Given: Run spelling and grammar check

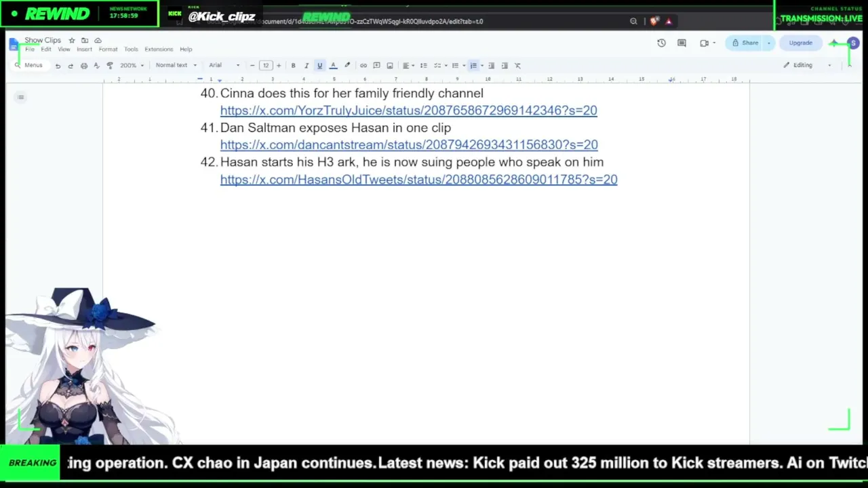Looking at the screenshot, I should click(96, 66).
